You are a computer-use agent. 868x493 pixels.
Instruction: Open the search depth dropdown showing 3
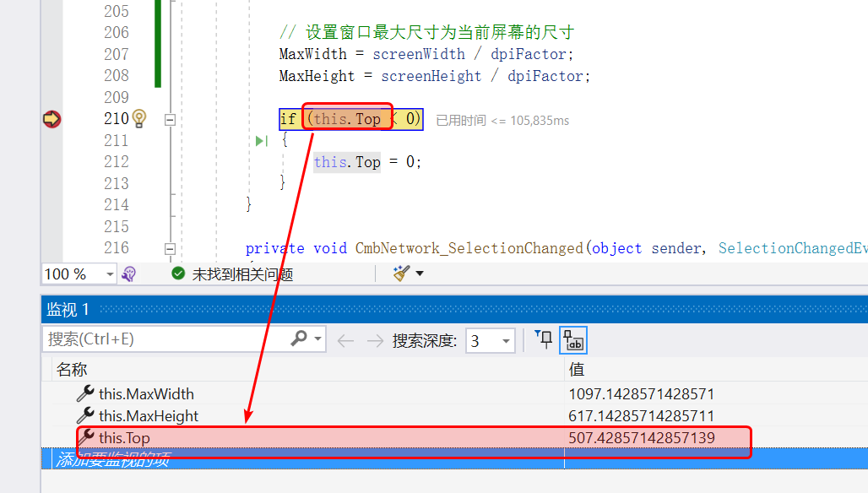pos(506,341)
